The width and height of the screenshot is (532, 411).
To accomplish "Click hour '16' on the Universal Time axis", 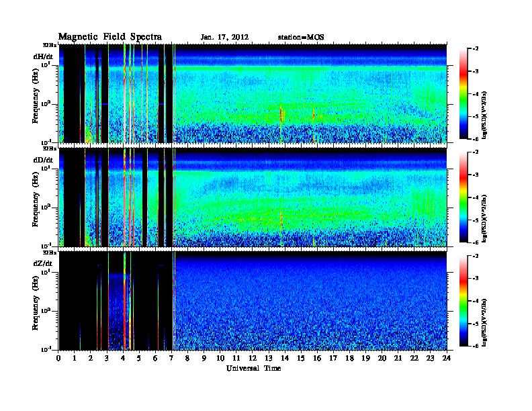I will pos(317,358).
